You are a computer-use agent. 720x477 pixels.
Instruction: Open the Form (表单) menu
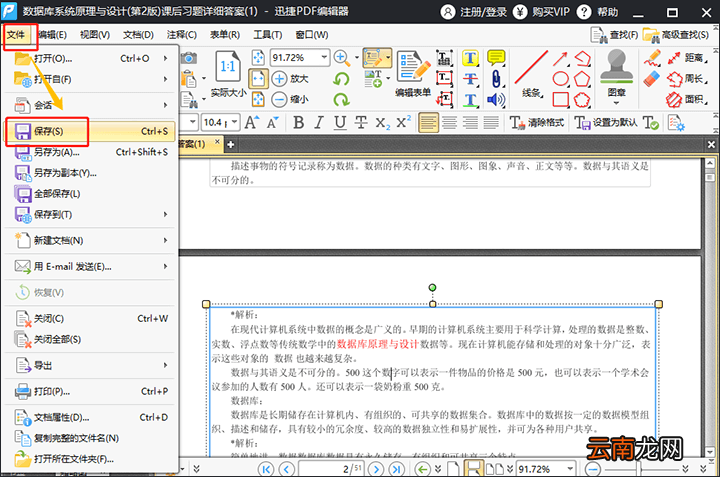225,35
